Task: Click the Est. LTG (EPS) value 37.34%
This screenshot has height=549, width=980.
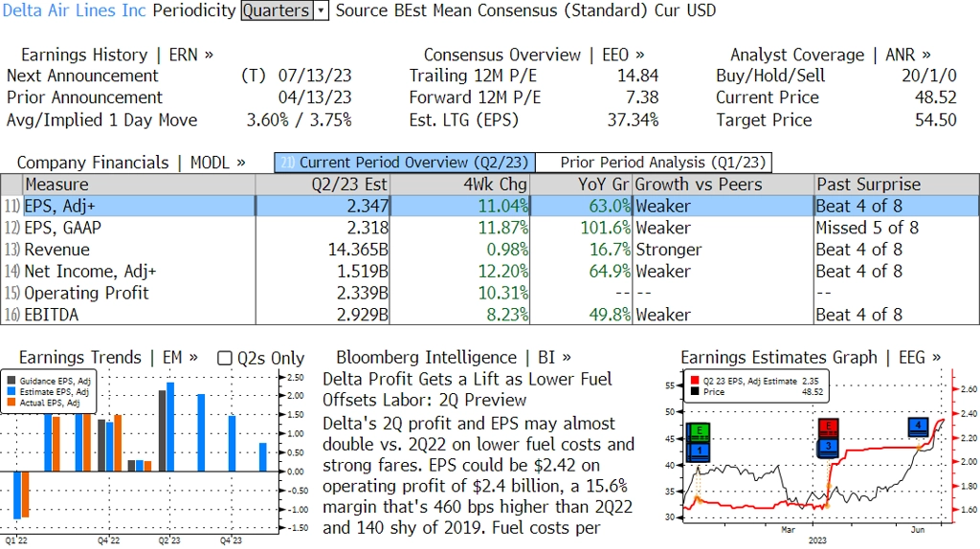Action: (634, 120)
